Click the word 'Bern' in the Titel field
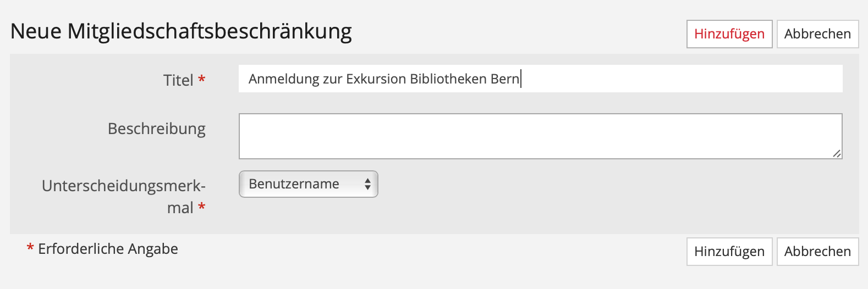 click(x=504, y=79)
